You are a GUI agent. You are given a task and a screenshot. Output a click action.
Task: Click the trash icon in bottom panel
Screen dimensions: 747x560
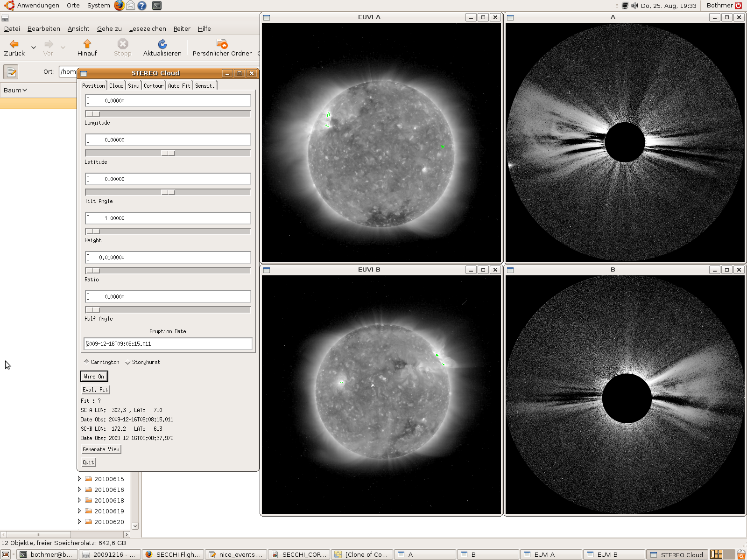(741, 554)
